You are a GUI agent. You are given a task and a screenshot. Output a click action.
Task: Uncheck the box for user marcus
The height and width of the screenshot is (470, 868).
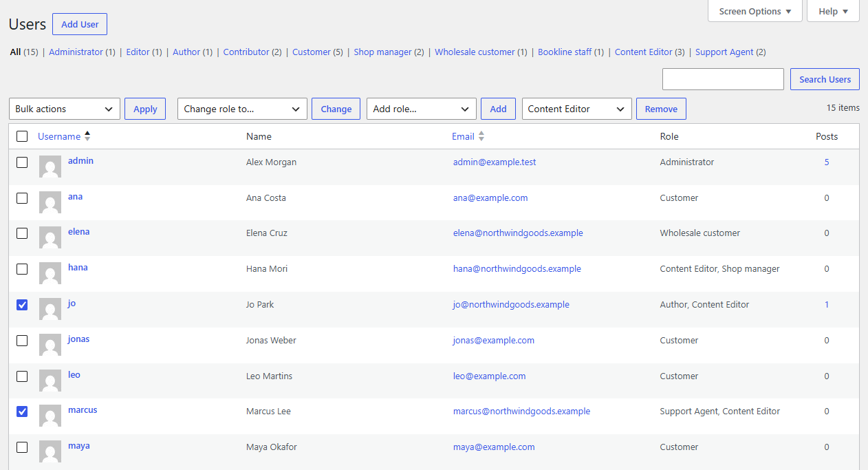[x=22, y=412]
